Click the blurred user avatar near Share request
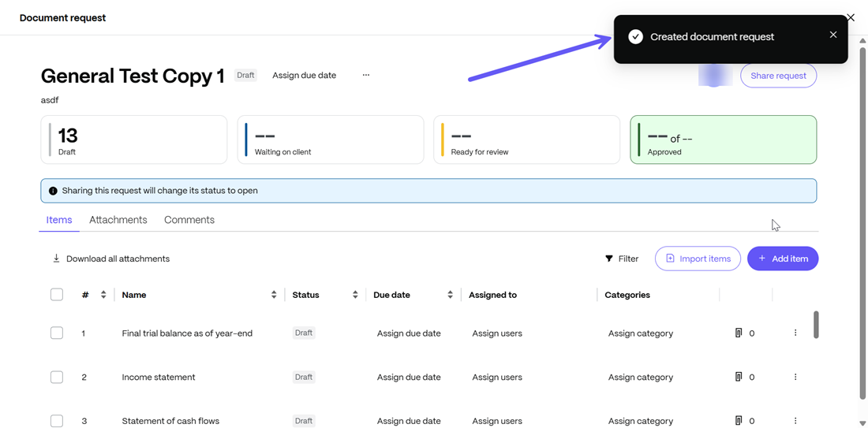868x428 pixels. click(715, 75)
